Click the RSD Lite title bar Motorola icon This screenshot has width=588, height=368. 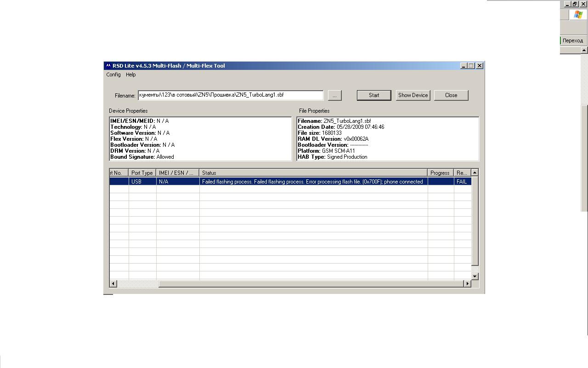(x=108, y=66)
